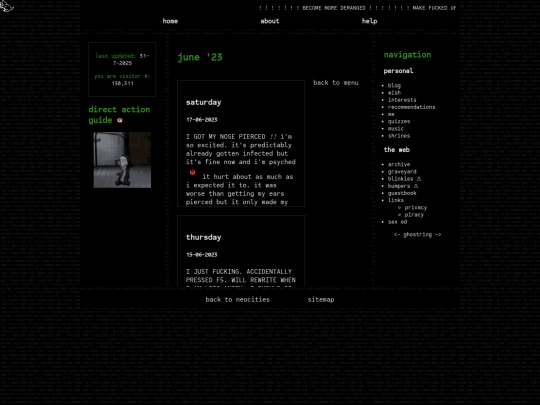This screenshot has height=405, width=540.
Task: Click the navigation heading
Action: click(407, 55)
